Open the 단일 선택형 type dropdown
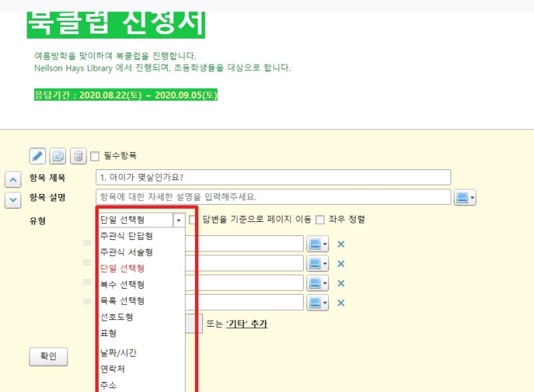This screenshot has width=534, height=392. 178,219
